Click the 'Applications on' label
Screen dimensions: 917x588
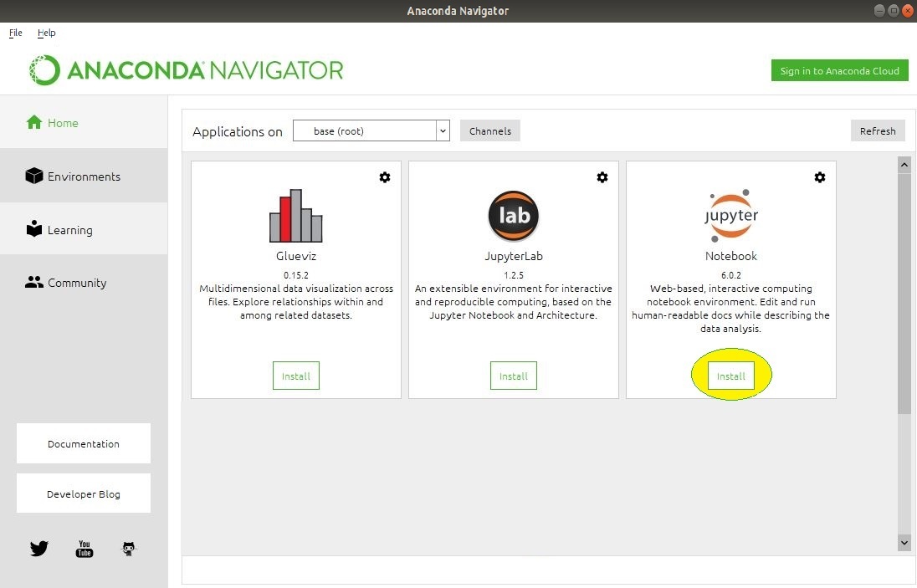[x=238, y=131]
